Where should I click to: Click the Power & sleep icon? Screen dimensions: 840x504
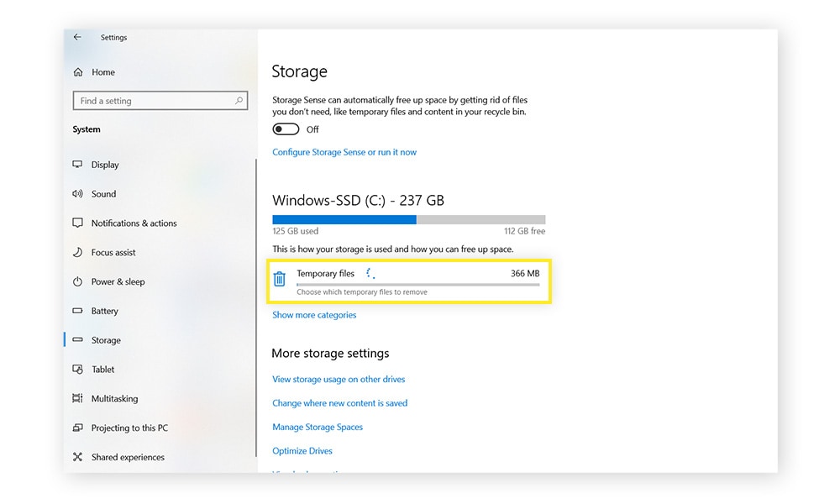click(77, 281)
